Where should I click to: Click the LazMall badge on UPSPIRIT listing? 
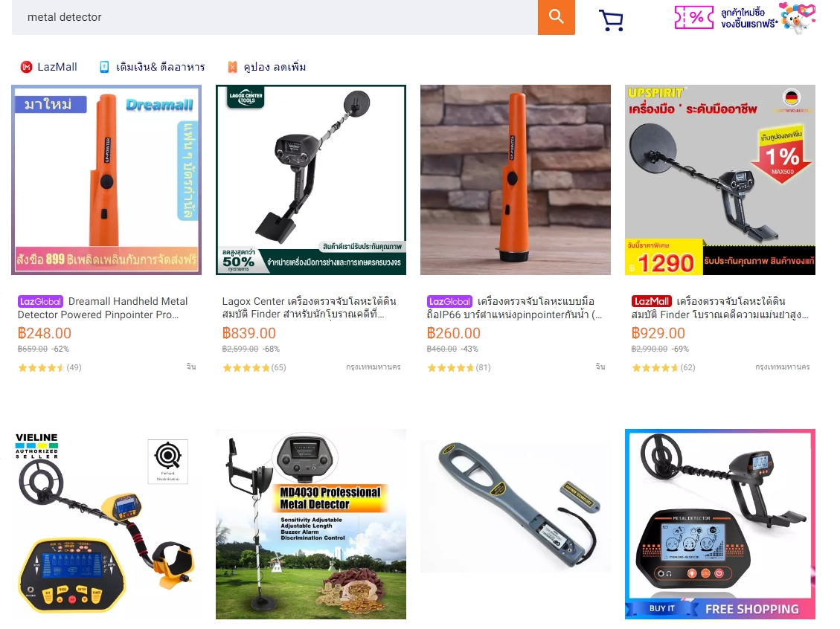tap(652, 301)
